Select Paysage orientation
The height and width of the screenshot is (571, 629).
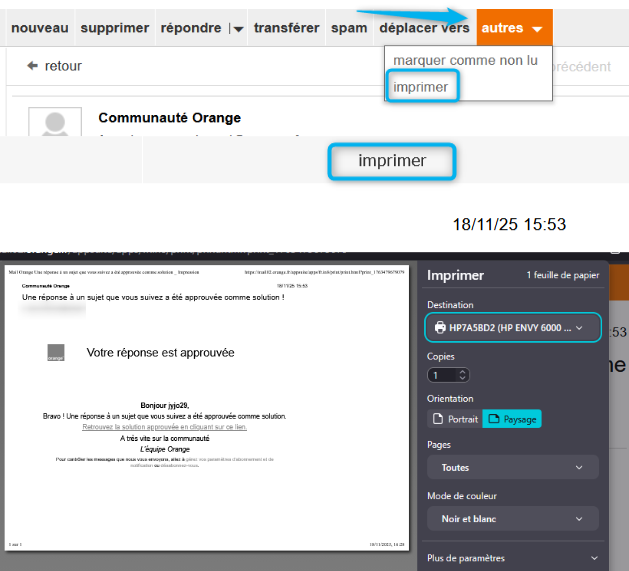point(511,419)
